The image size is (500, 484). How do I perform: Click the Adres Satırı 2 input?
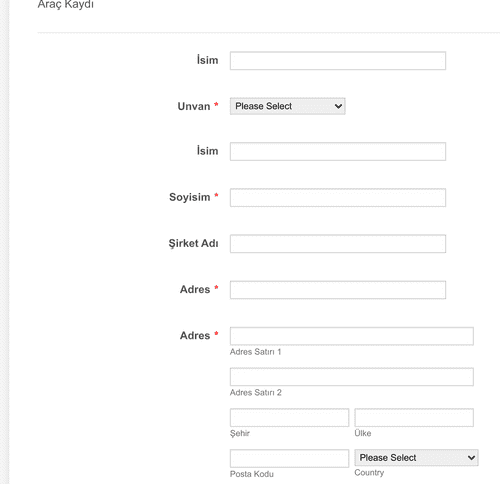click(352, 377)
